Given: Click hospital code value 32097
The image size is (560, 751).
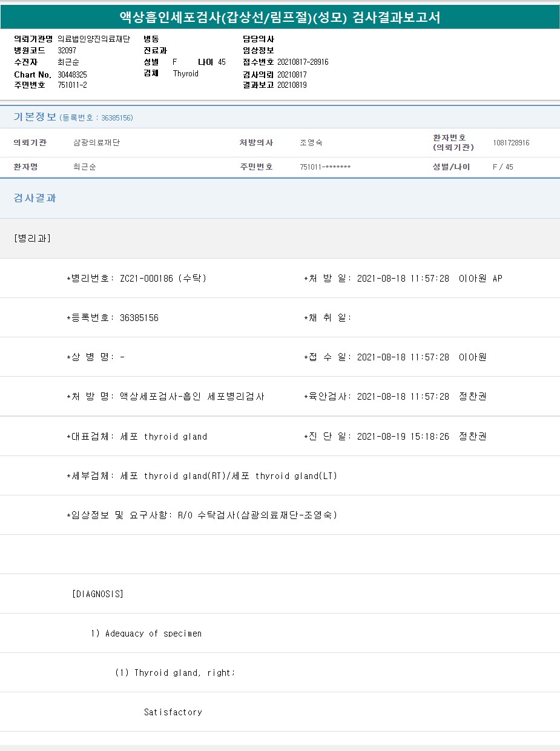Looking at the screenshot, I should tap(67, 51).
